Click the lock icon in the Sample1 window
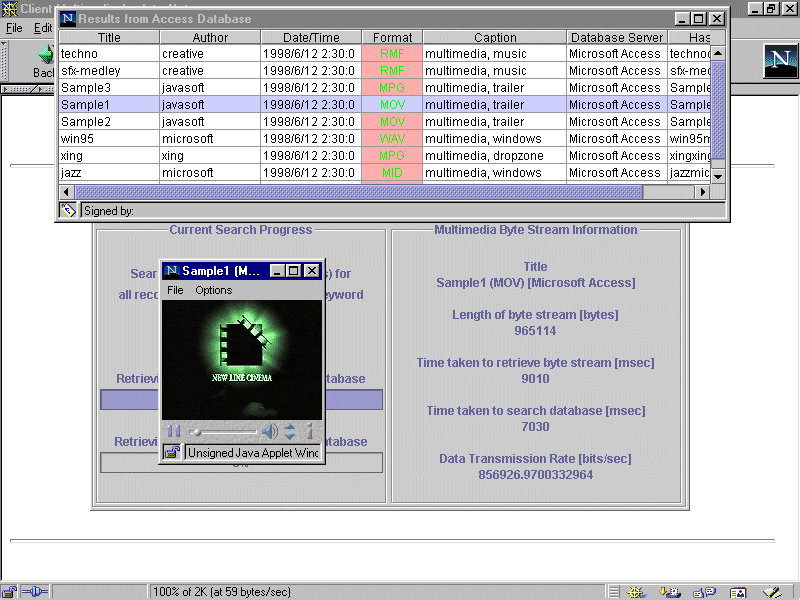Image resolution: width=800 pixels, height=600 pixels. pyautogui.click(x=171, y=453)
